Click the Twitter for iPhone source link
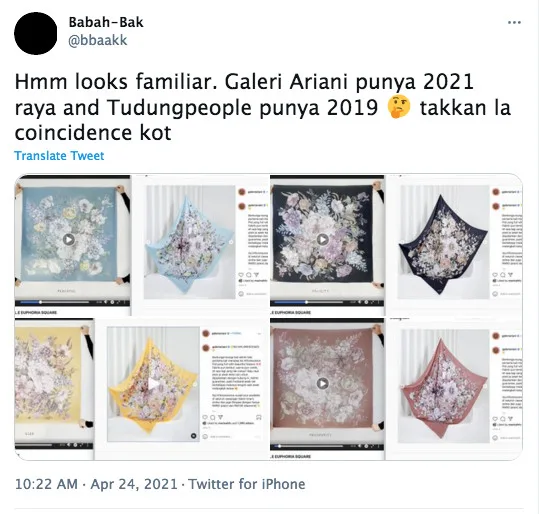This screenshot has width=539, height=514. 247,484
